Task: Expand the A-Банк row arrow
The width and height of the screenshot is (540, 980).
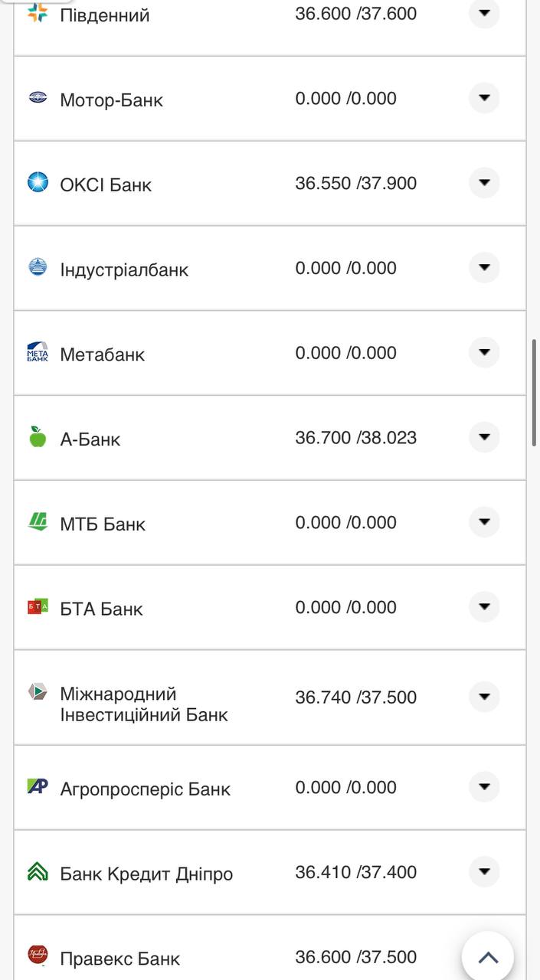Action: coord(483,437)
